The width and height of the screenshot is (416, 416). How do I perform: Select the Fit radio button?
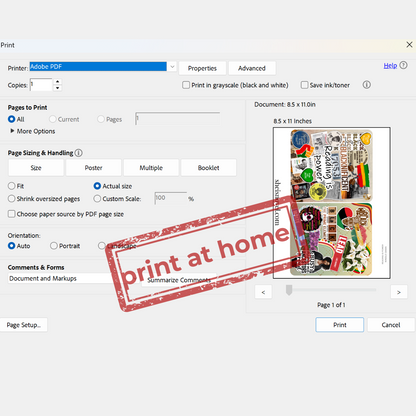pos(12,186)
